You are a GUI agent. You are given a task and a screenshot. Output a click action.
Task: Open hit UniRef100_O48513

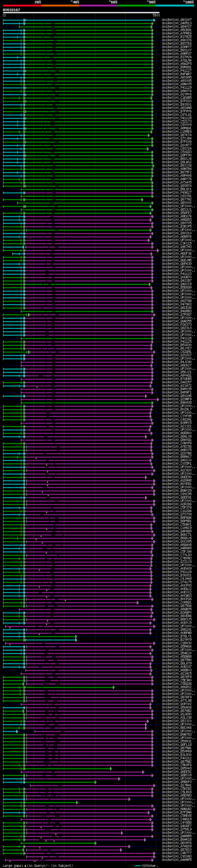tap(176, 23)
